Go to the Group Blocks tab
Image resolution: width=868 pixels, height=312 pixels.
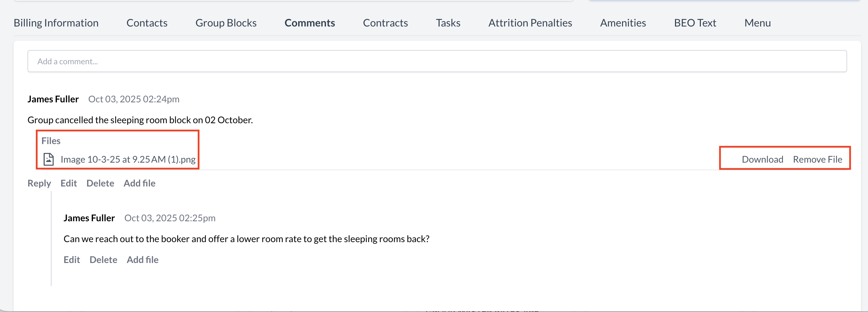(226, 23)
